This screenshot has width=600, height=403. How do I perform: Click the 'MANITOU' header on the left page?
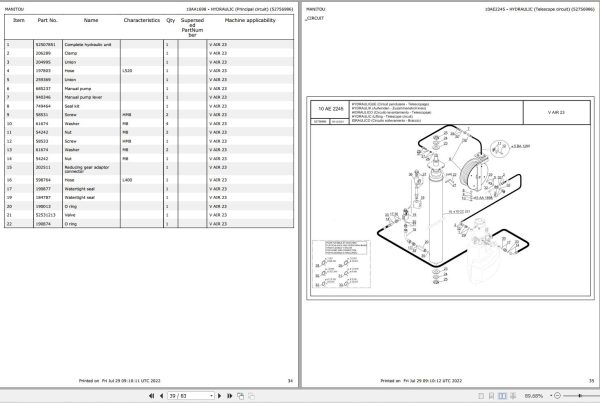click(14, 9)
